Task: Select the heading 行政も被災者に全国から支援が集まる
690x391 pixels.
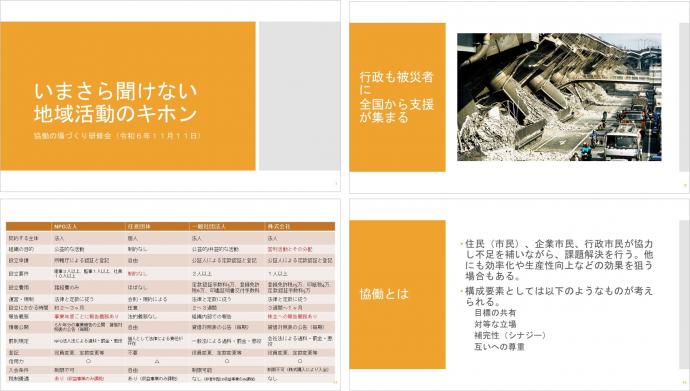Action: pyautogui.click(x=396, y=97)
